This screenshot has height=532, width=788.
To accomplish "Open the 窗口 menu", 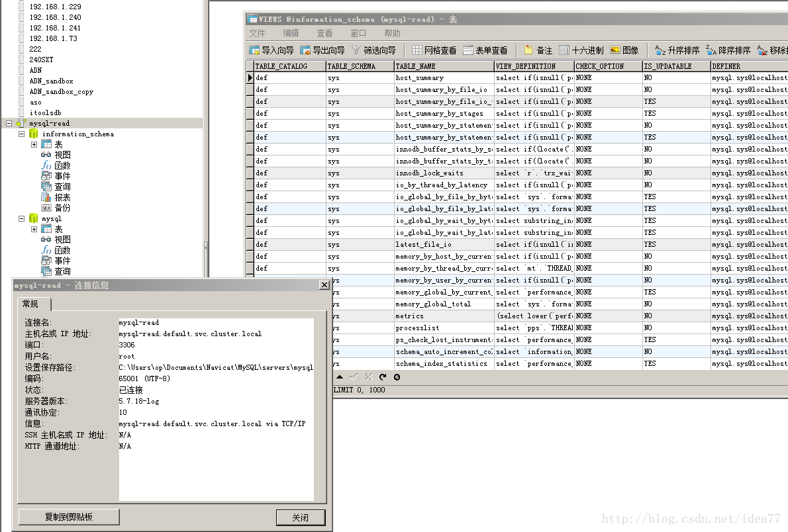I will (x=358, y=33).
